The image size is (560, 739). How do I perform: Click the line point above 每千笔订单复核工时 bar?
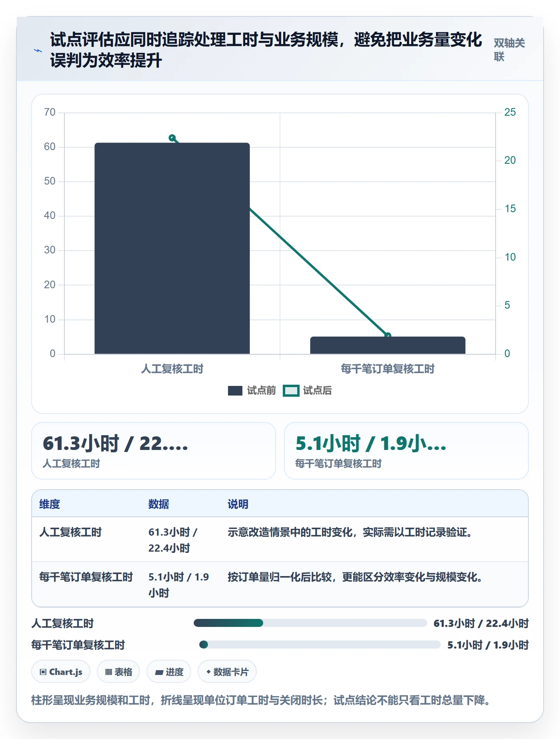(388, 335)
